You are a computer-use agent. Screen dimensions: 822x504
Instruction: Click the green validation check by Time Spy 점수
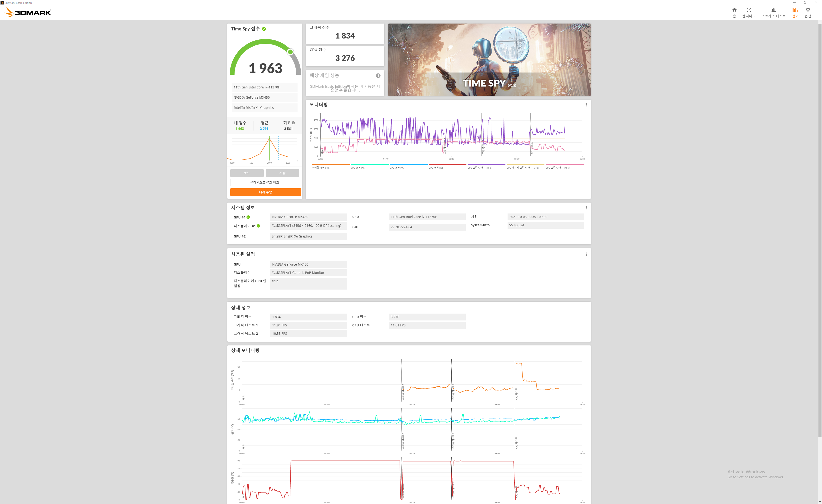[x=264, y=29]
